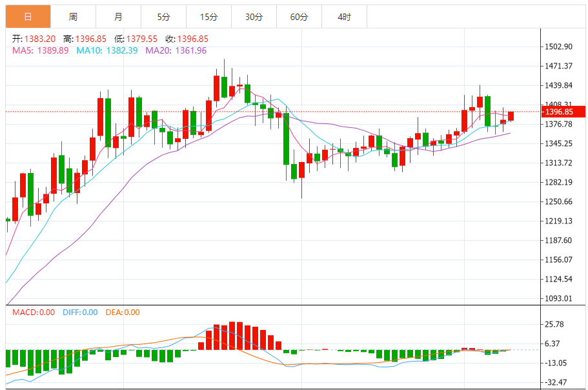Switch to the 周 weekly tab
The image size is (588, 390).
point(73,17)
